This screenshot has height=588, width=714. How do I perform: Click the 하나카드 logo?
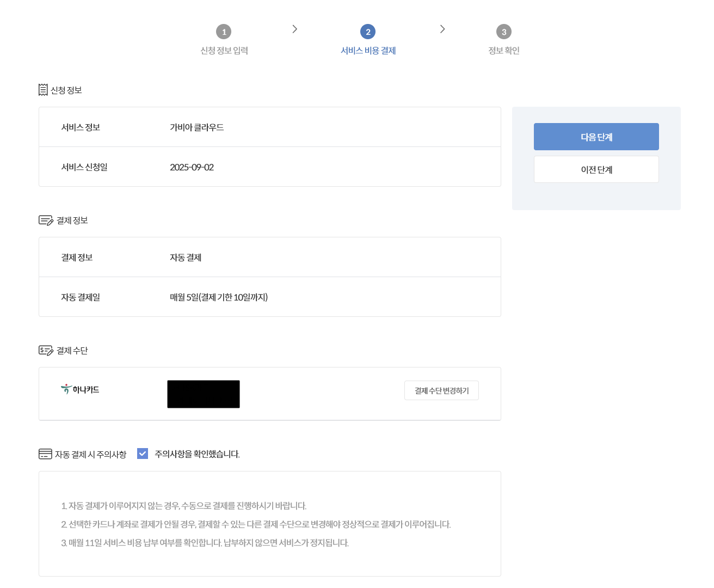point(80,389)
